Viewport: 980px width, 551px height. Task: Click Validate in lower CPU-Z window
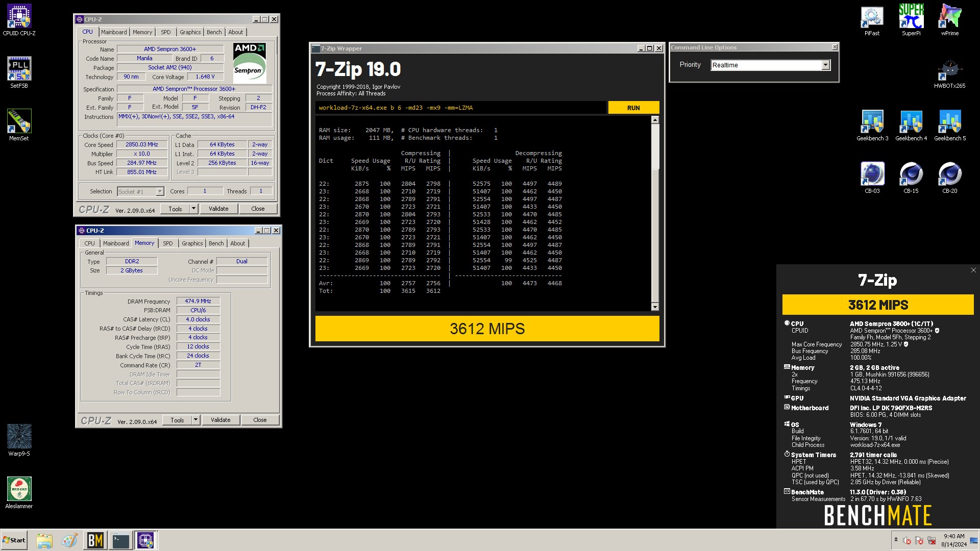[x=220, y=420]
